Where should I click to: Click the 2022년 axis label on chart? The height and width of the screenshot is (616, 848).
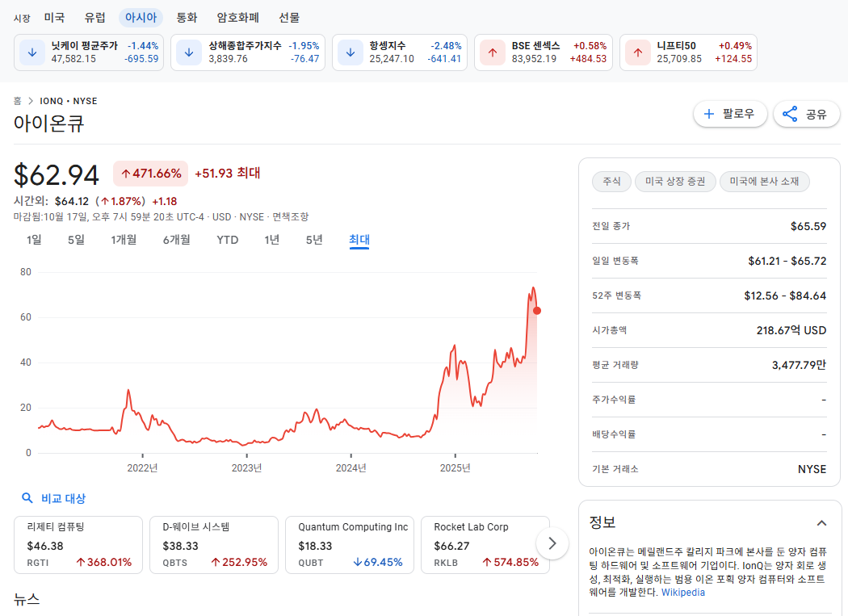pos(142,467)
